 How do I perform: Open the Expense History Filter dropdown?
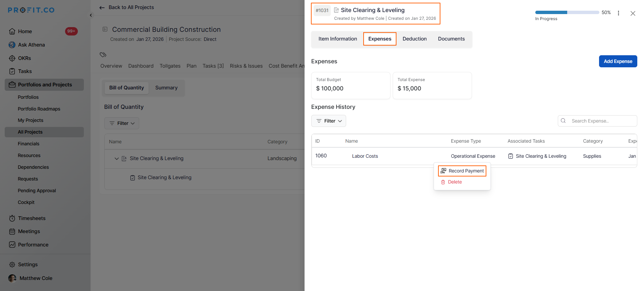point(329,121)
